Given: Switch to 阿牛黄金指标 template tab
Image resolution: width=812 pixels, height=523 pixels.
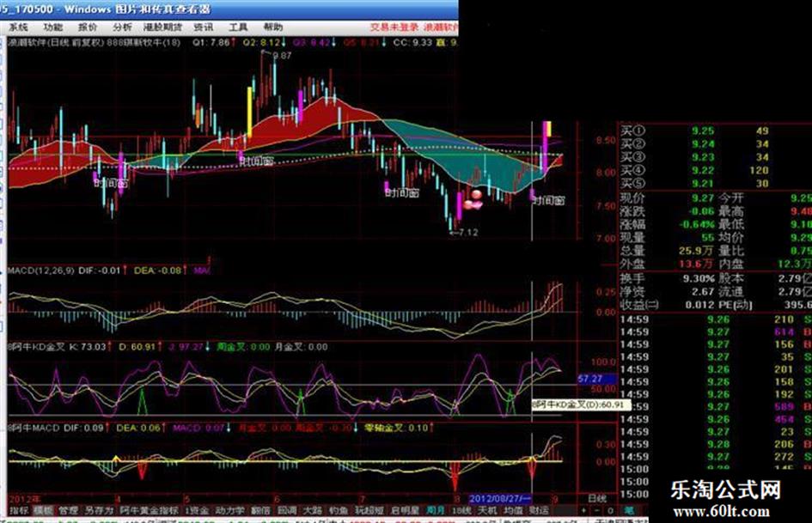Looking at the screenshot, I should [x=150, y=510].
